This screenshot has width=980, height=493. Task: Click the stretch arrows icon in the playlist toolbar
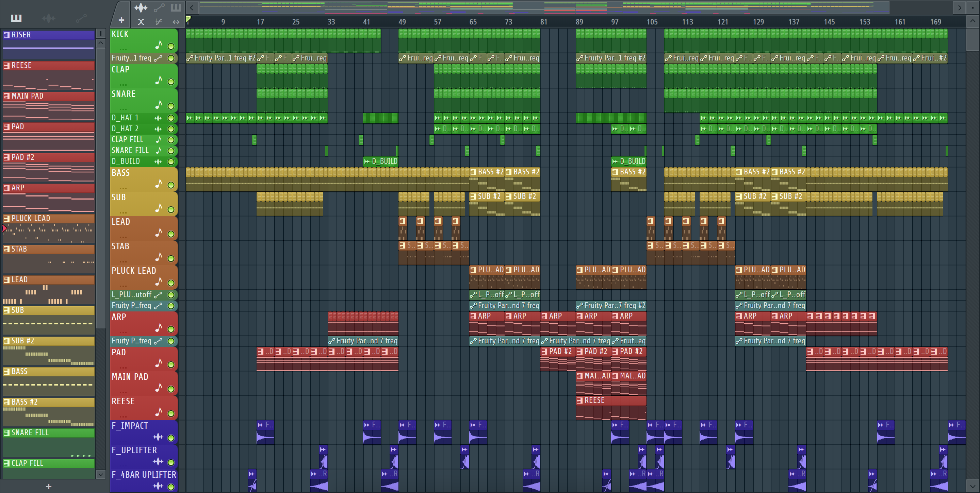[x=176, y=22]
